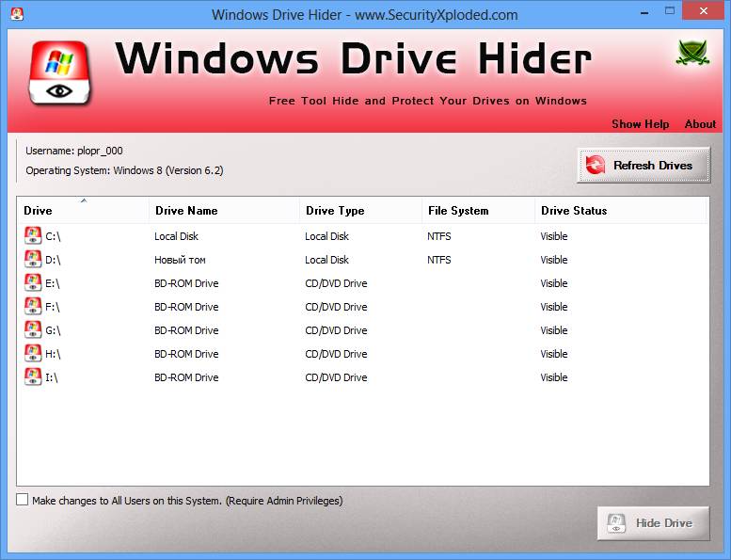
Task: Click the green SecurityXploded emblem icon
Action: tap(692, 52)
